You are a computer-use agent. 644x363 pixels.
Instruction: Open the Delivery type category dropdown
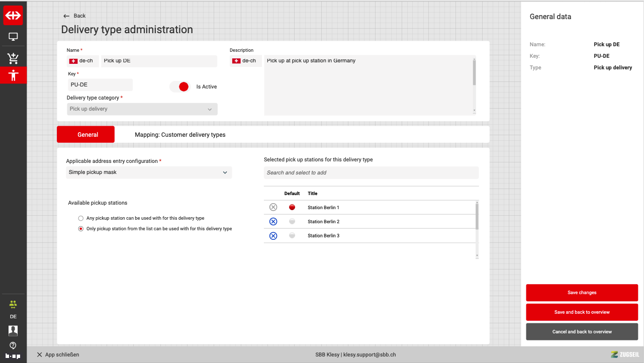pyautogui.click(x=142, y=109)
